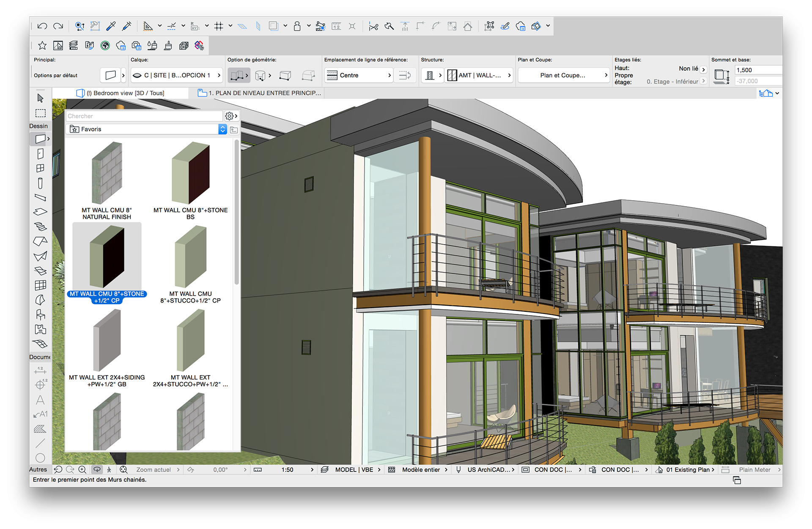Expand the C | SITE layer dropdown
Screen dimensions: 812x529
point(177,76)
